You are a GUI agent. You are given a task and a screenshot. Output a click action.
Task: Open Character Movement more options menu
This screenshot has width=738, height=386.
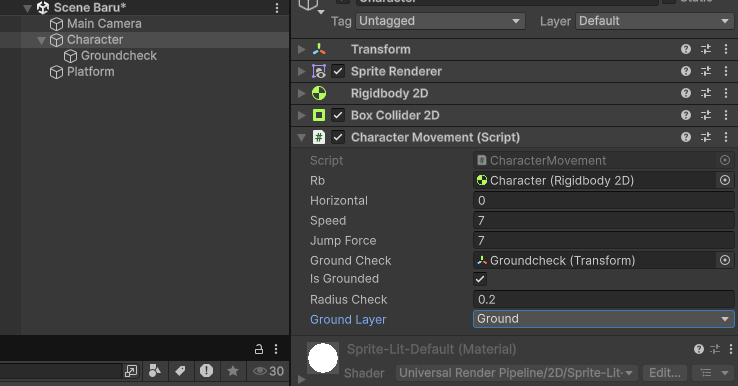(x=726, y=137)
